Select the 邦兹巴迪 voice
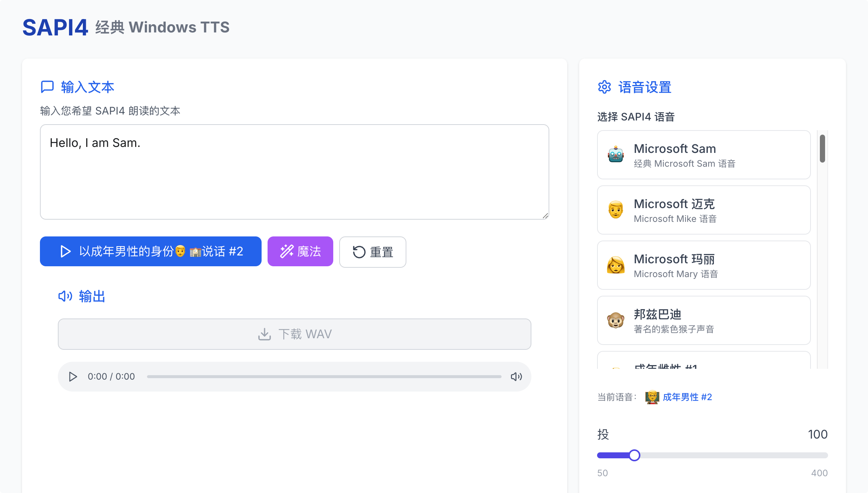The width and height of the screenshot is (868, 493). point(704,320)
